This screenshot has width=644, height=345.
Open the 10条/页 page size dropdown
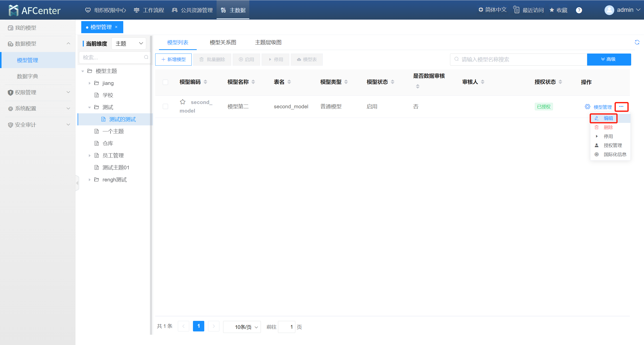click(x=242, y=327)
